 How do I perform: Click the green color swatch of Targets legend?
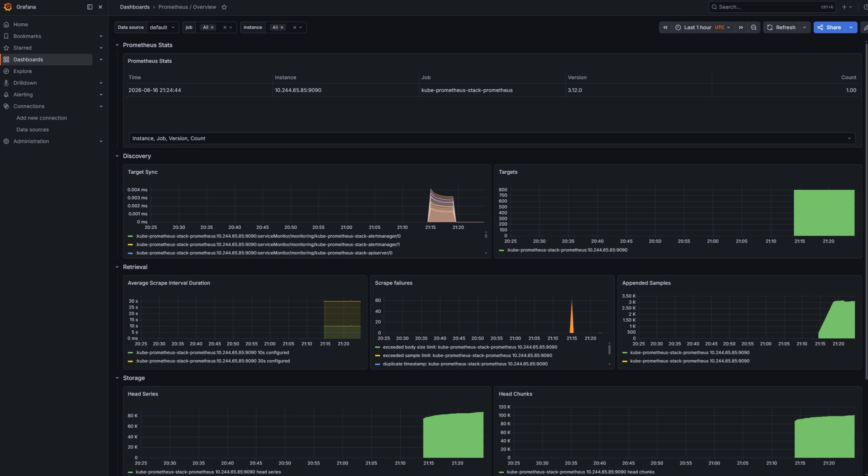[x=501, y=250]
